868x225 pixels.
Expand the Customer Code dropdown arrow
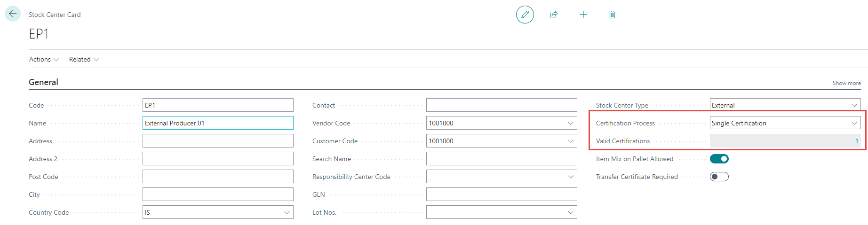(x=570, y=141)
